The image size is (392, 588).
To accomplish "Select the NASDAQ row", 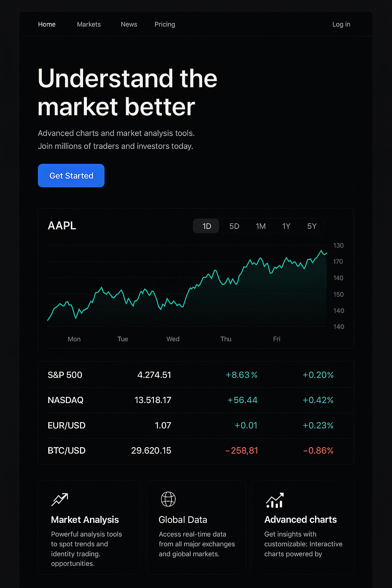I will click(x=196, y=400).
